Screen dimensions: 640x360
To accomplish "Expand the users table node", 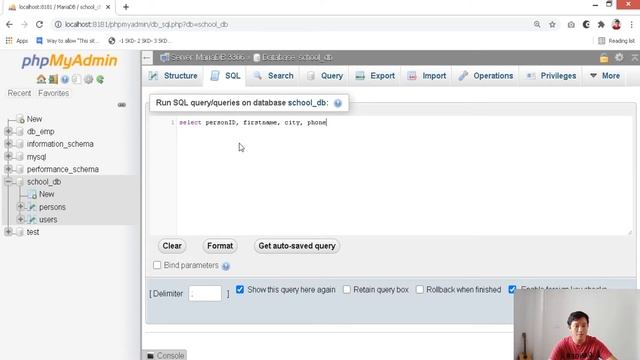I will pyautogui.click(x=20, y=219).
